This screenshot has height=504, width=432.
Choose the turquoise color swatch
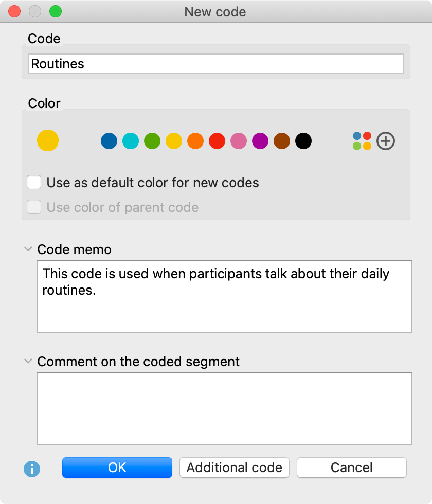pyautogui.click(x=131, y=141)
